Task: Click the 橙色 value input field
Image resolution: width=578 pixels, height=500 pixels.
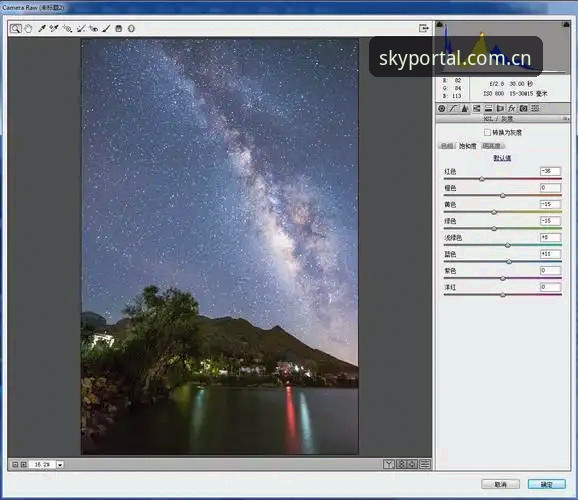Action: 550,188
